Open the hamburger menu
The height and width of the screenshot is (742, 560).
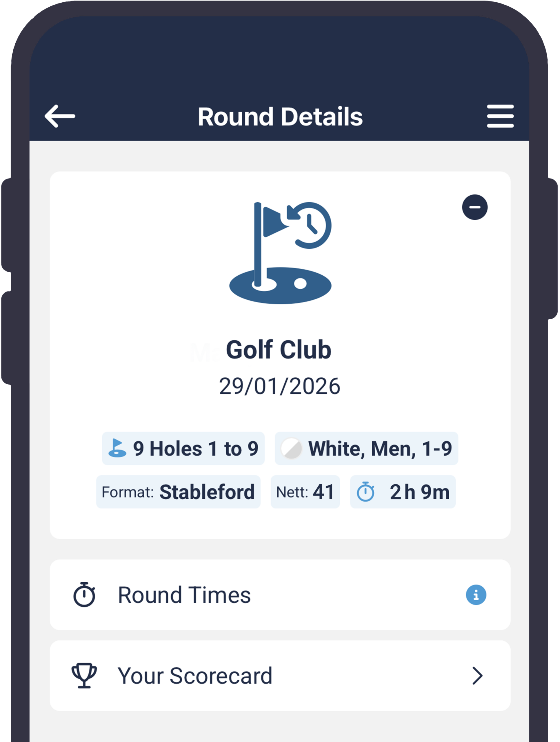pyautogui.click(x=500, y=116)
